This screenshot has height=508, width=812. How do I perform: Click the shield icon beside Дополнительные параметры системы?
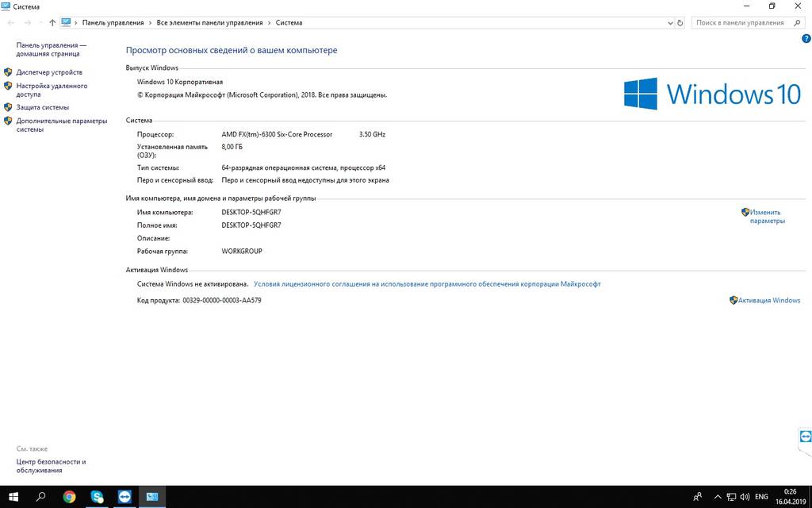pyautogui.click(x=8, y=121)
